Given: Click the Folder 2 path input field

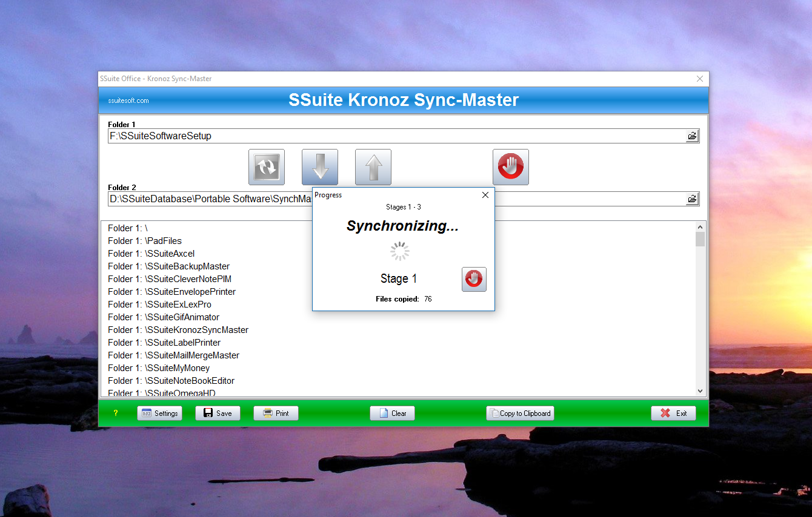Looking at the screenshot, I should coord(206,199).
